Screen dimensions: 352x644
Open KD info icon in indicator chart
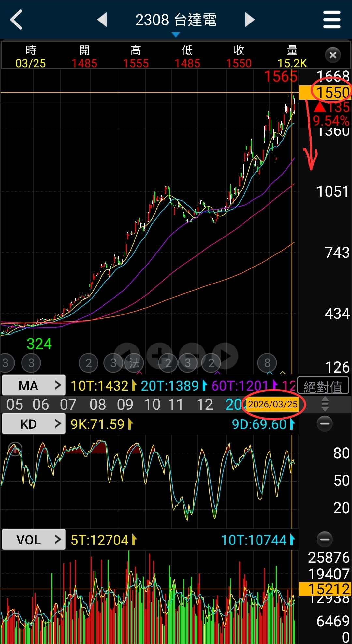point(15,449)
